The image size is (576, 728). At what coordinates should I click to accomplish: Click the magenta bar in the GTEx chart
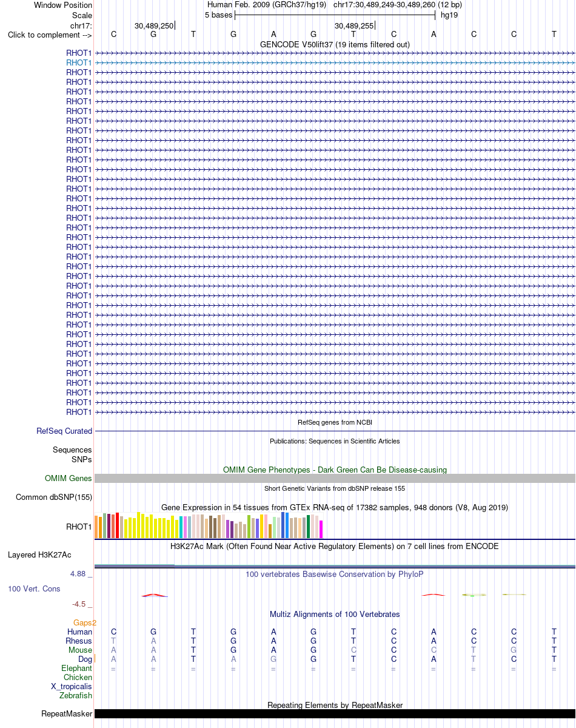pyautogui.click(x=321, y=529)
